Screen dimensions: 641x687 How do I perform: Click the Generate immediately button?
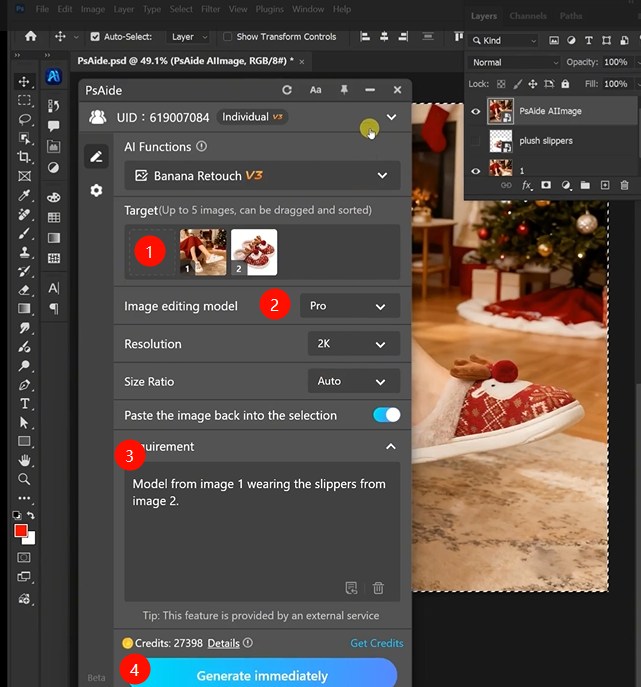[x=261, y=674]
